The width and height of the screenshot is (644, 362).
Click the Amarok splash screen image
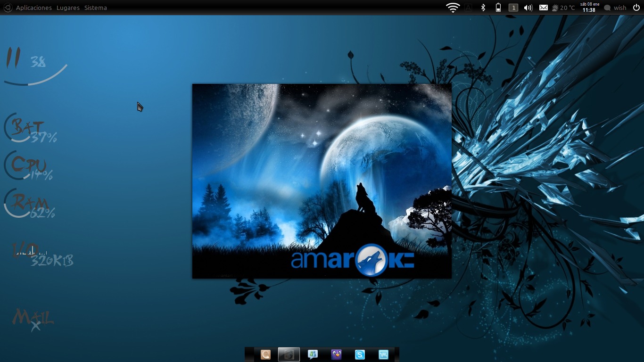pyautogui.click(x=322, y=181)
